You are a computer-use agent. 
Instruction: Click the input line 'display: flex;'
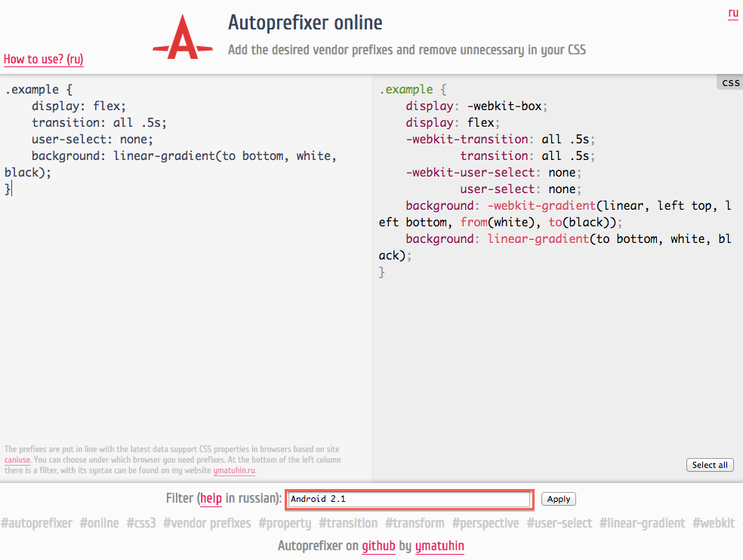pyautogui.click(x=79, y=106)
